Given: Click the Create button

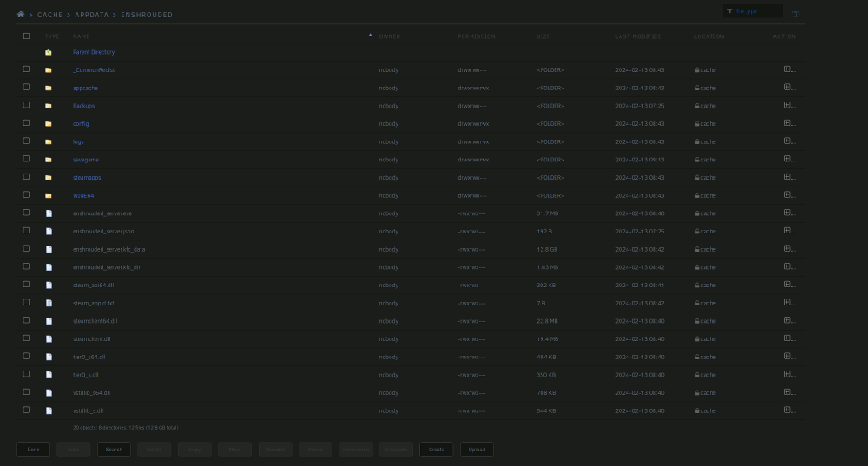Looking at the screenshot, I should 437,450.
